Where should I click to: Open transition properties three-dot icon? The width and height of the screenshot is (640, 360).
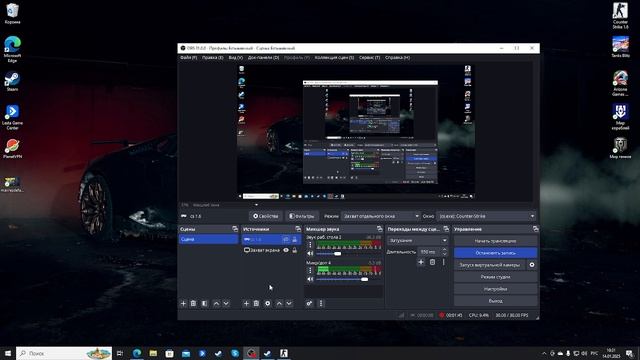pos(444,262)
